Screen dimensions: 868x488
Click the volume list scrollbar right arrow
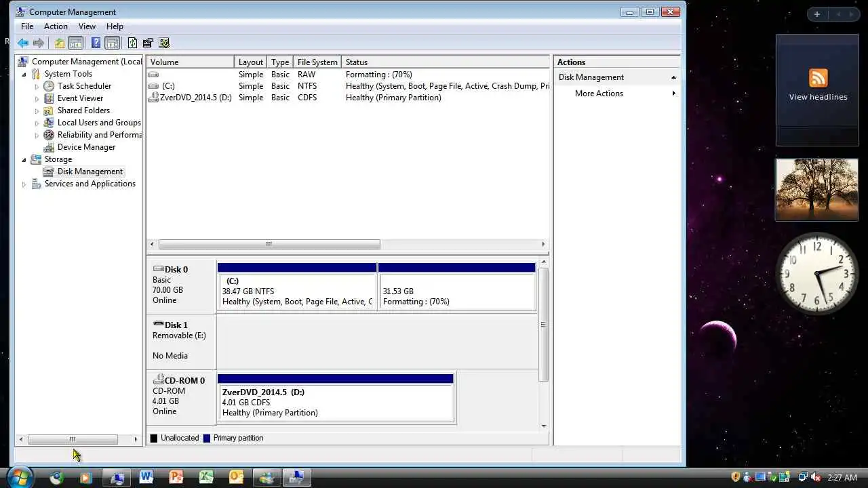pyautogui.click(x=543, y=244)
